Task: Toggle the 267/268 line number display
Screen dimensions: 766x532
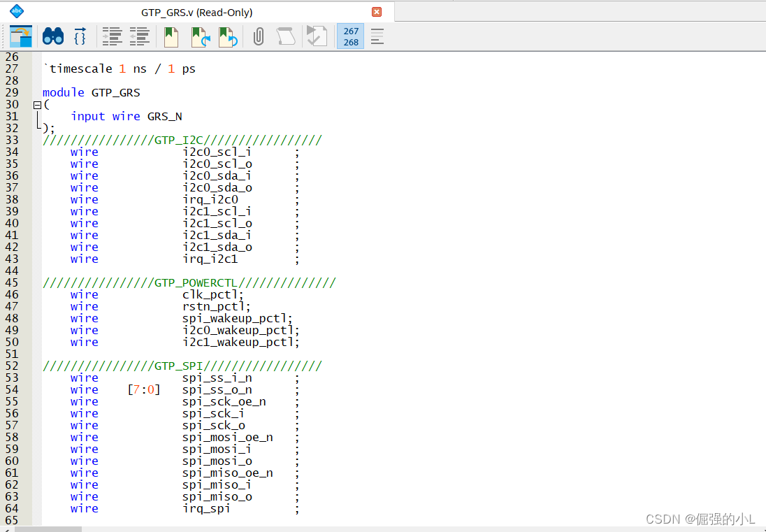Action: (x=349, y=36)
